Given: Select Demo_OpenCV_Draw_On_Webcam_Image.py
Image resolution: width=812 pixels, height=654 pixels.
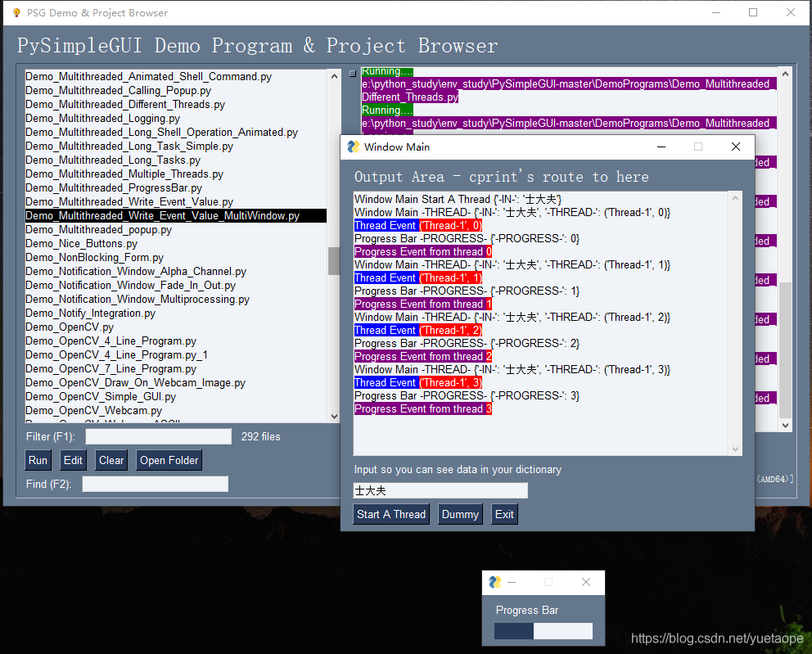Looking at the screenshot, I should (175, 384).
